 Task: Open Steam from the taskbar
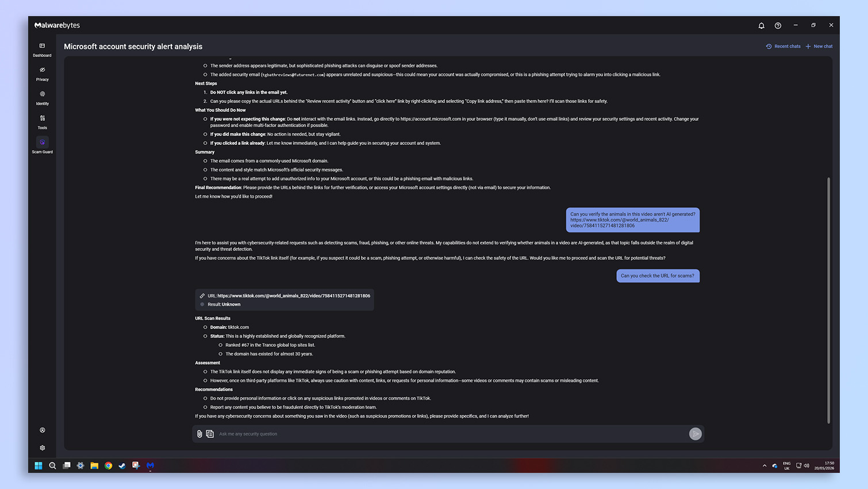pos(122,465)
